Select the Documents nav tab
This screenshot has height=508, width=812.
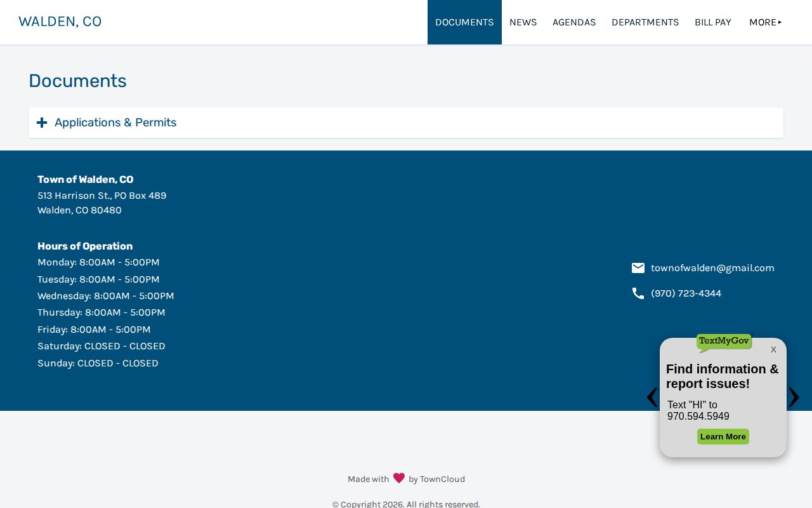464,22
